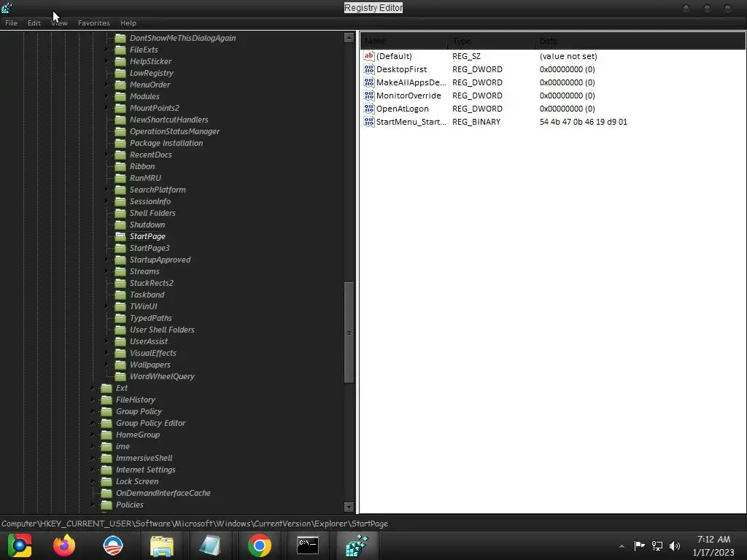Select the MakeAllAppsDe... value icon

pyautogui.click(x=368, y=82)
